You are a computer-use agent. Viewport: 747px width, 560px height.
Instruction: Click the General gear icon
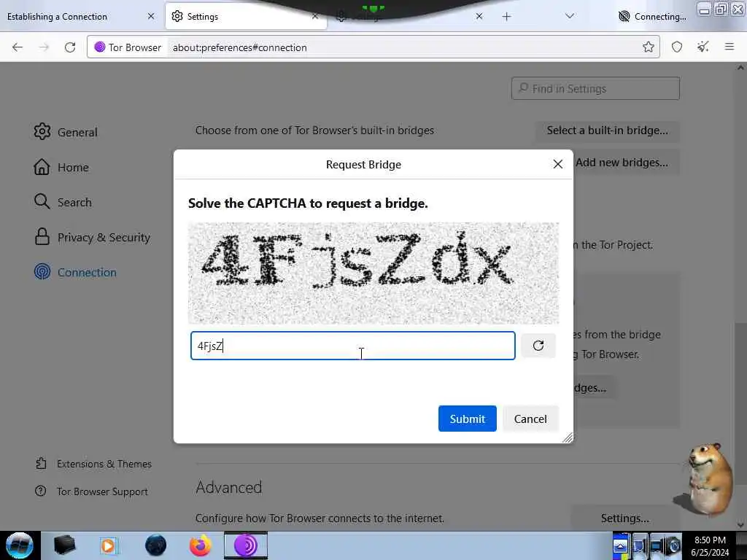coord(42,131)
